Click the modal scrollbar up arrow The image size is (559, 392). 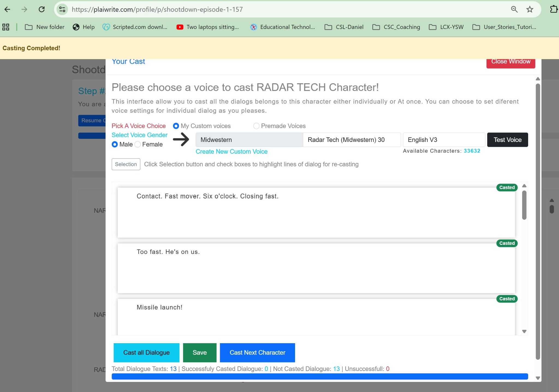[538, 79]
